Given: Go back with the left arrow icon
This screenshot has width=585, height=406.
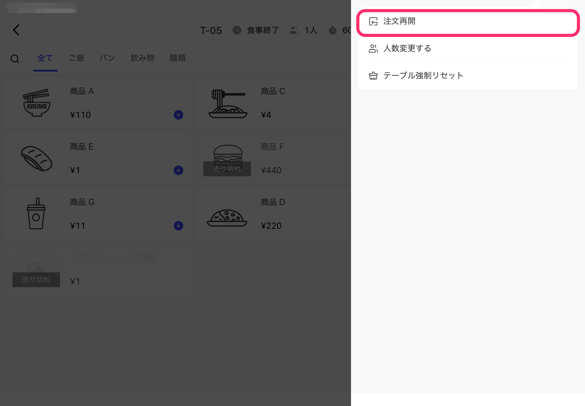Looking at the screenshot, I should (16, 30).
